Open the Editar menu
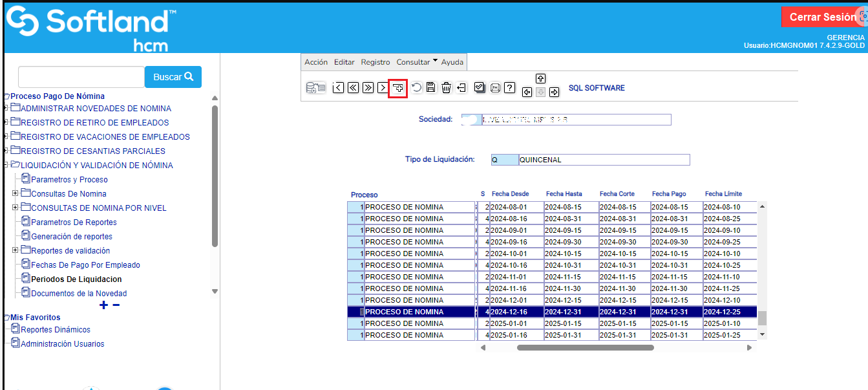Viewport: 868px width, 390px height. click(x=344, y=62)
